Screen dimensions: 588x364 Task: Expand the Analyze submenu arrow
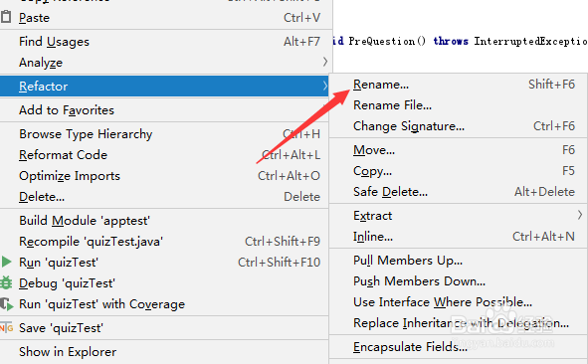[x=324, y=62]
